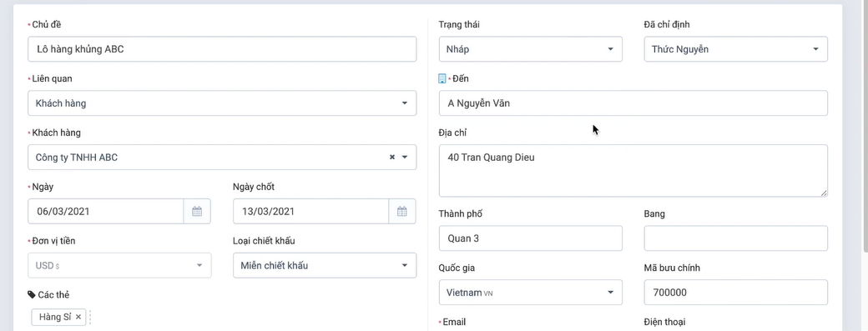This screenshot has width=868, height=331.
Task: Click the empty Bang state field
Action: pos(735,238)
